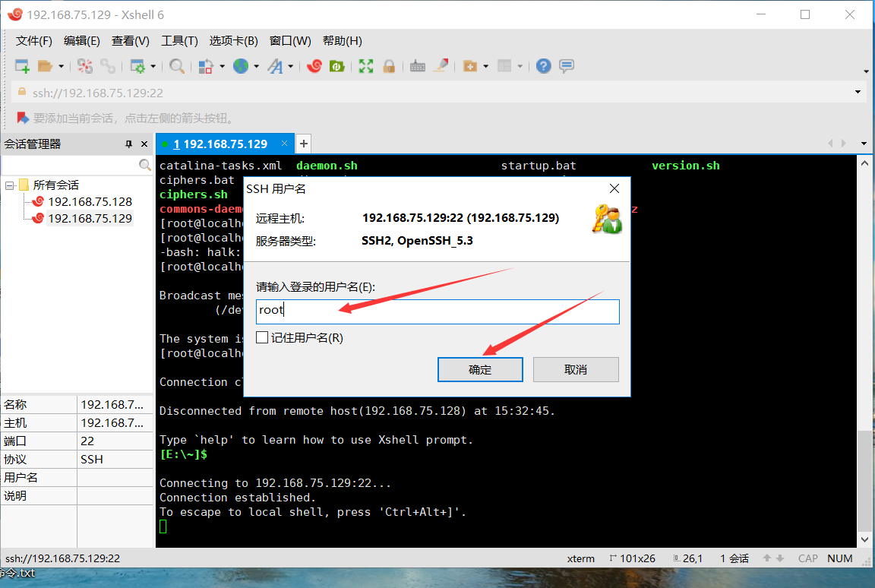Expand the Font dropdown arrow
Screen dimensions: 875x588
pos(291,66)
